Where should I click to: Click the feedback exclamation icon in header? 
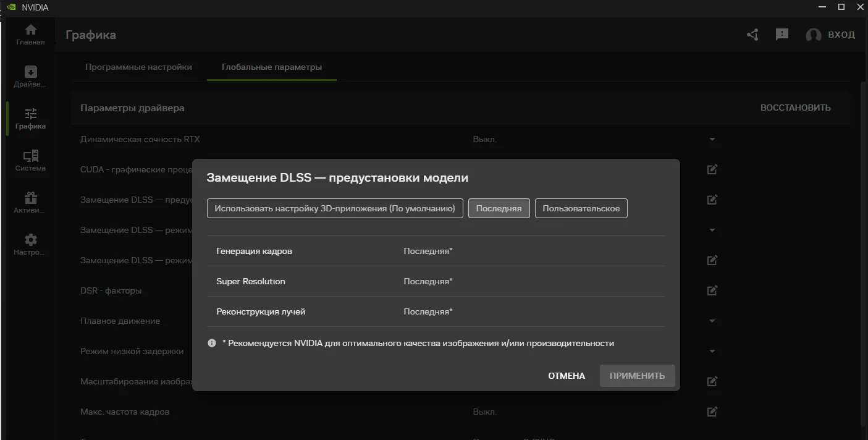[x=782, y=35]
